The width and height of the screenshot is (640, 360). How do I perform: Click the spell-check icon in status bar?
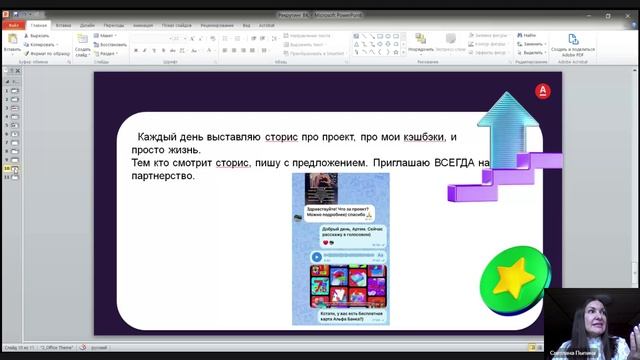tap(83, 347)
